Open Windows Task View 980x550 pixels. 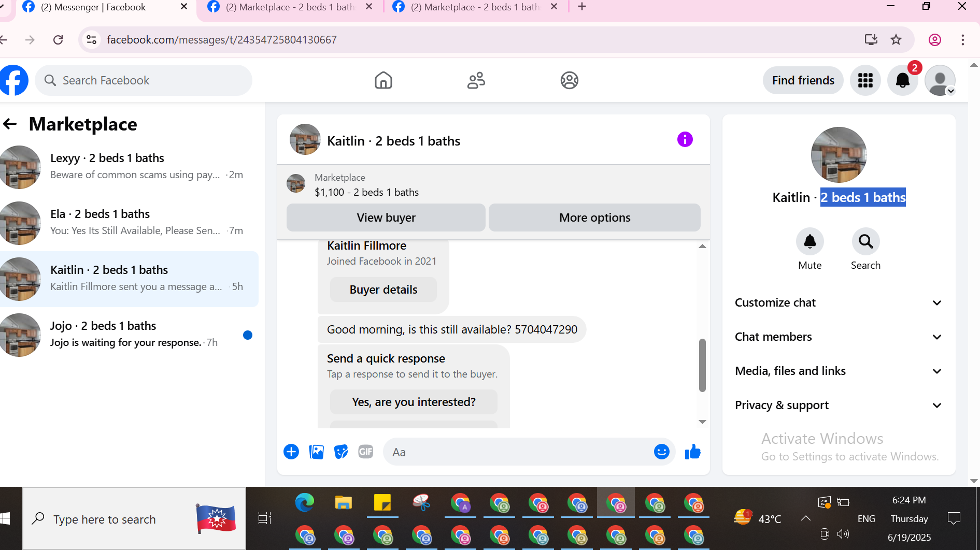tap(265, 518)
